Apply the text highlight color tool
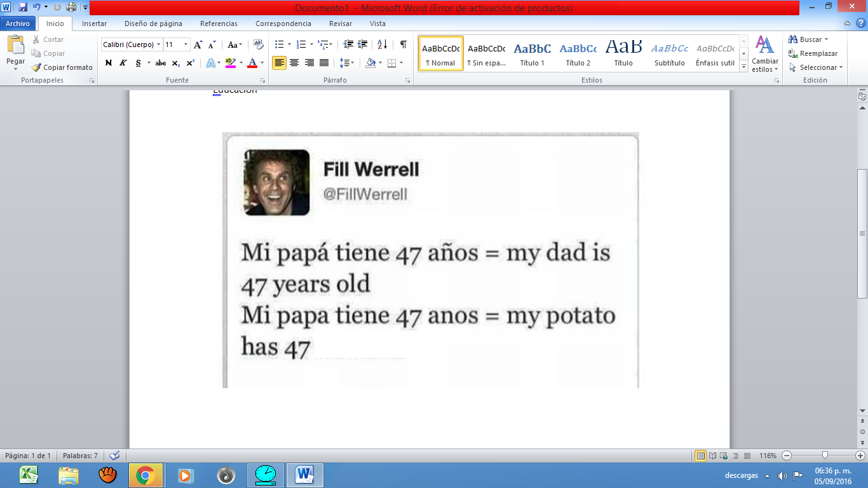 (229, 63)
